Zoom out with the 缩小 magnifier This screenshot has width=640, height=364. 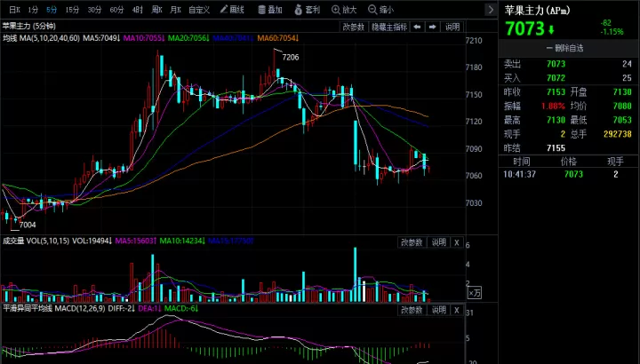pyautogui.click(x=380, y=10)
